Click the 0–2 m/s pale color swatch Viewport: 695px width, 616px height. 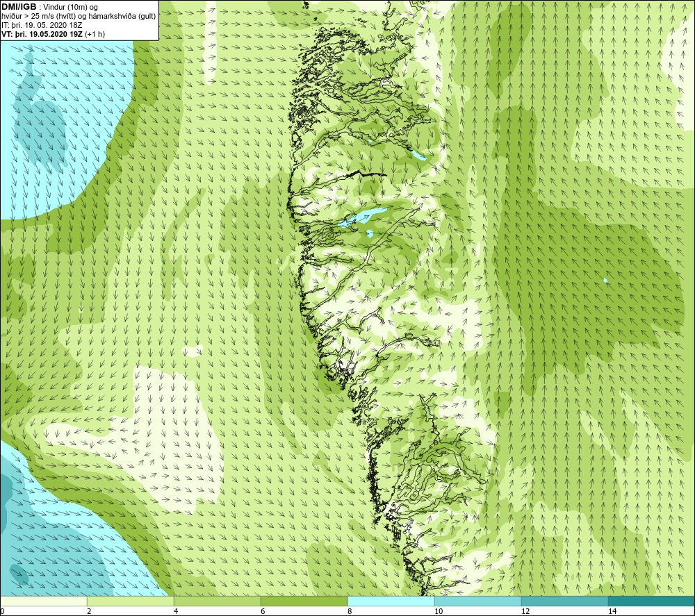coord(43,601)
